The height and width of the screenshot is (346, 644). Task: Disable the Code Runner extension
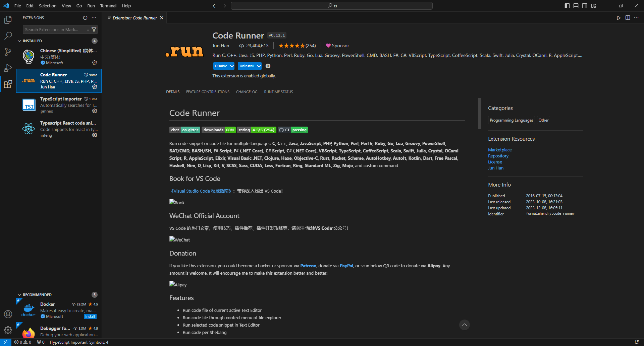(221, 66)
